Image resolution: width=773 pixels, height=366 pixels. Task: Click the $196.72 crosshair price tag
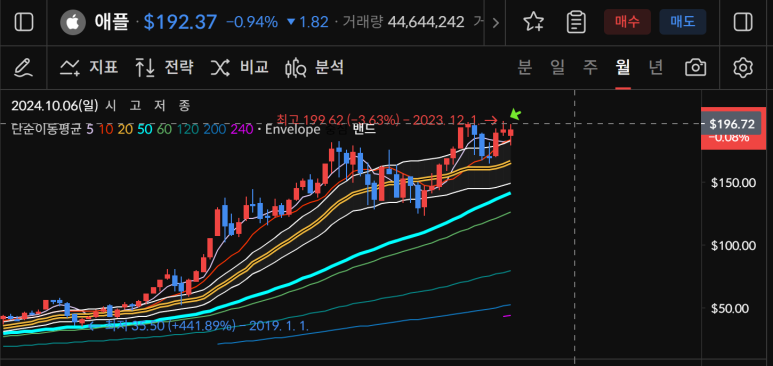pyautogui.click(x=732, y=125)
